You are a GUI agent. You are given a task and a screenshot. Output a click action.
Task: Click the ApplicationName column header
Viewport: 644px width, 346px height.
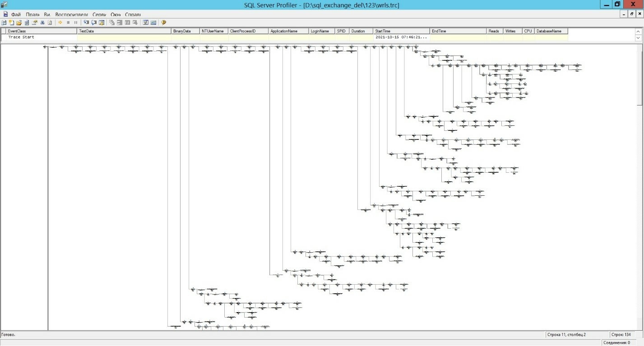pos(289,31)
